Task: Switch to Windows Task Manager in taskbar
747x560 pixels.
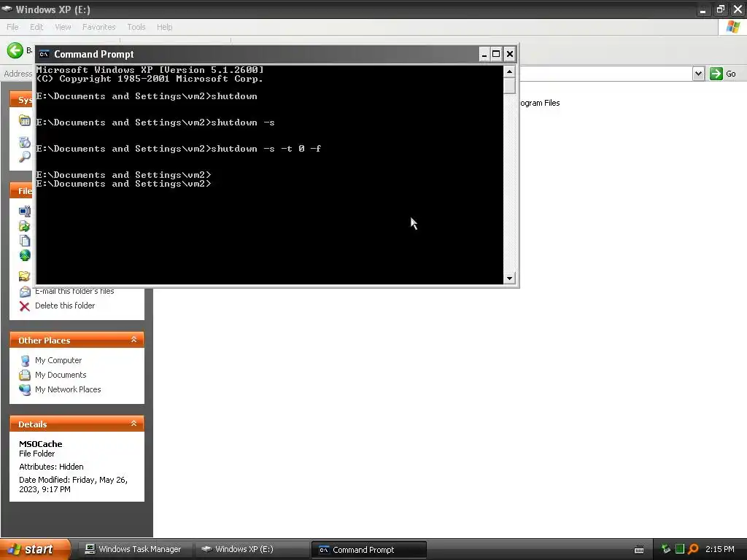Action: tap(135, 550)
